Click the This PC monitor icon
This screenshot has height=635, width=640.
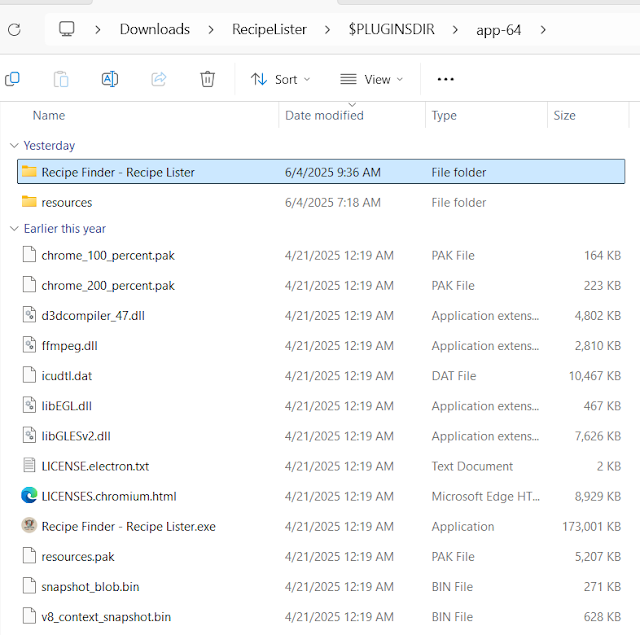(67, 29)
